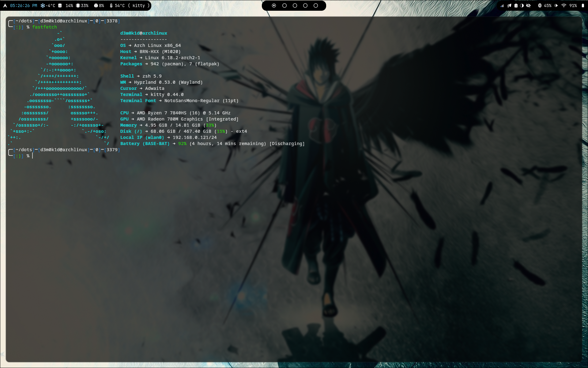Toggle idle inhibitor using the crossed-eye icon
588x368 pixels.
[529, 5]
